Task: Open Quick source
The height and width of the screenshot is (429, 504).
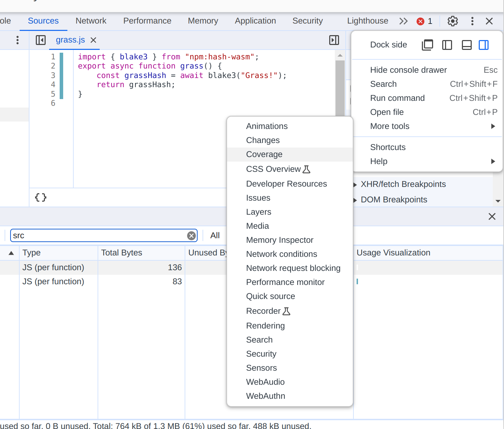Action: point(290,296)
